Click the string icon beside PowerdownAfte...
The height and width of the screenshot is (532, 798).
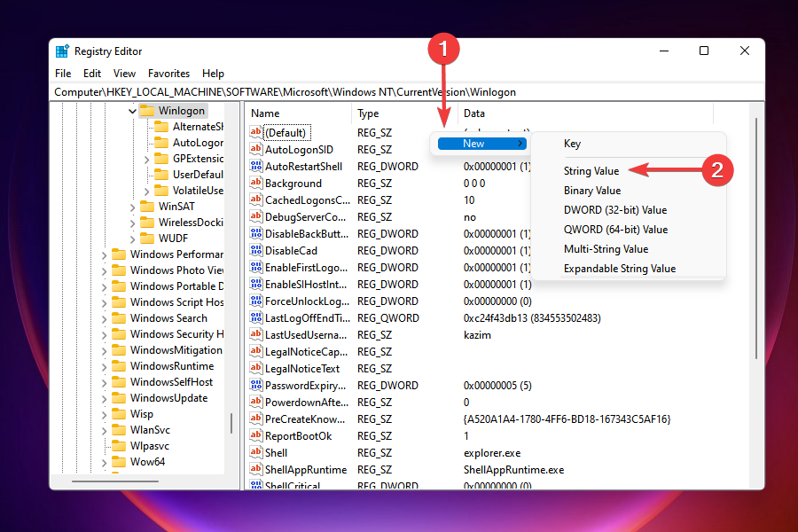click(255, 401)
